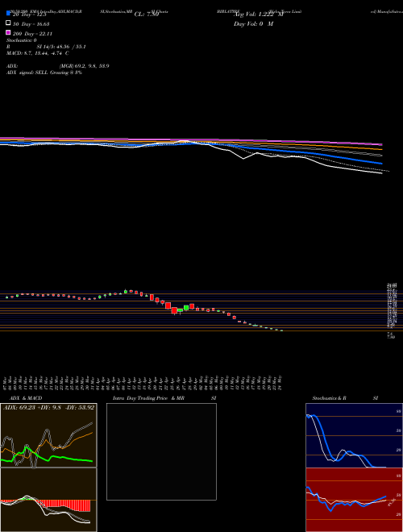Click the 'Stochastics & R' panel title
Screen dimensions: 403x532
[329, 398]
